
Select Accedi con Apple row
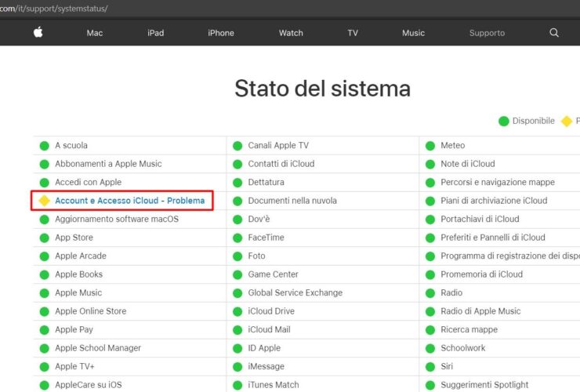tap(130, 182)
